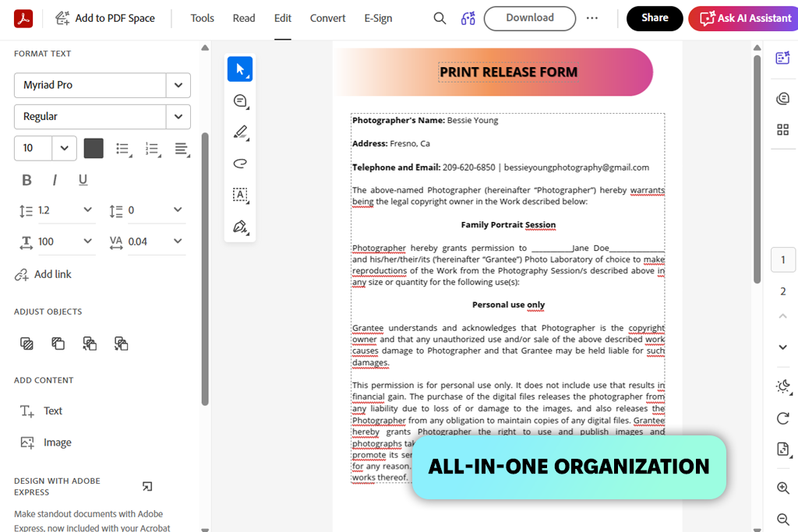Click the third Adjust Objects icon
The height and width of the screenshot is (532, 798).
[x=90, y=344]
